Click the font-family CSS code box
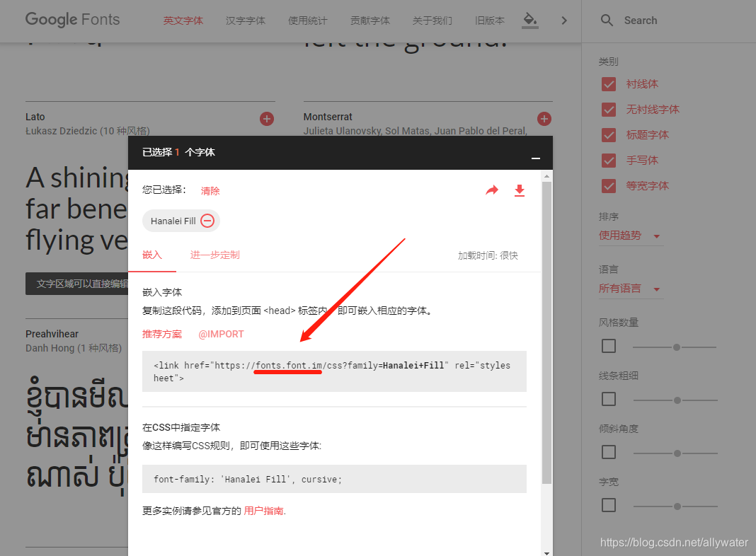 tap(334, 479)
